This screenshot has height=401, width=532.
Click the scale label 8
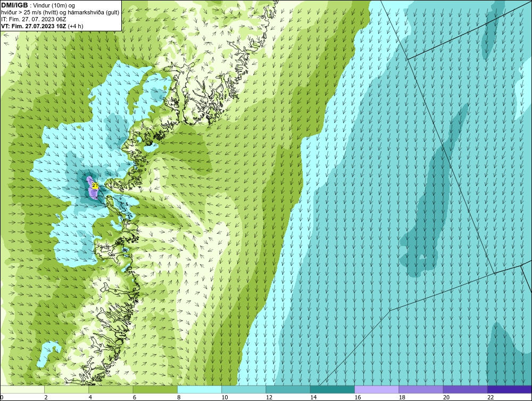tap(179, 397)
